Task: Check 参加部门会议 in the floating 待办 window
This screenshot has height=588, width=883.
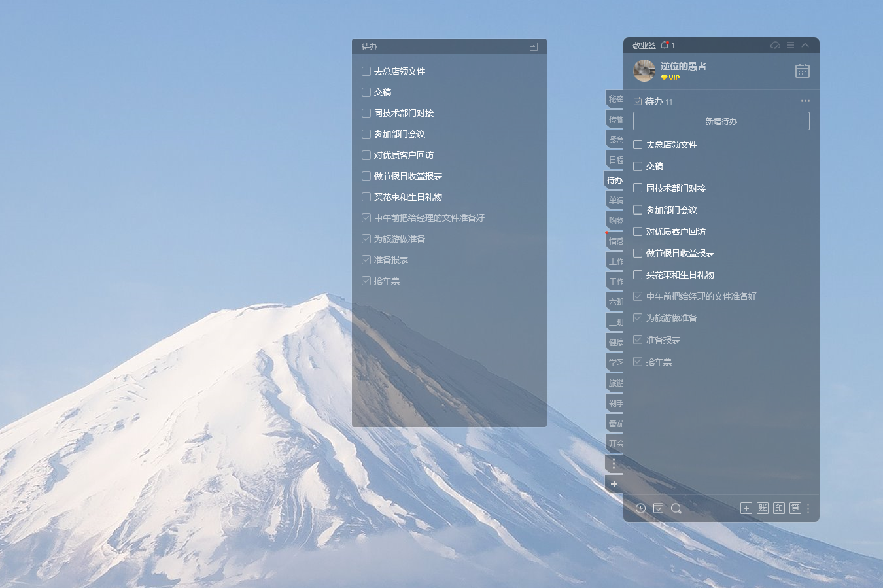Action: click(x=366, y=134)
